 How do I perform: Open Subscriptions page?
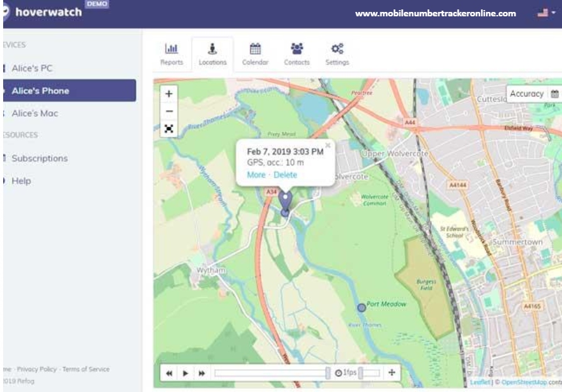[40, 158]
